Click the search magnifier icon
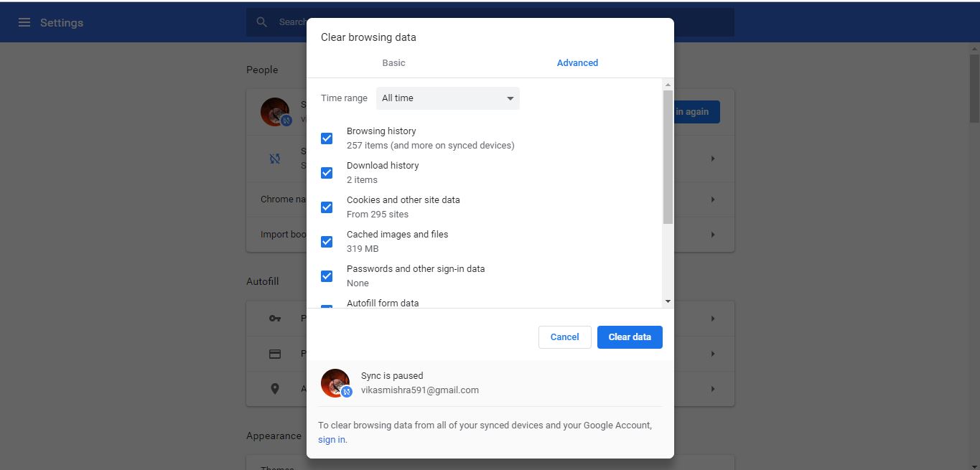Image resolution: width=980 pixels, height=470 pixels. pyautogui.click(x=262, y=22)
